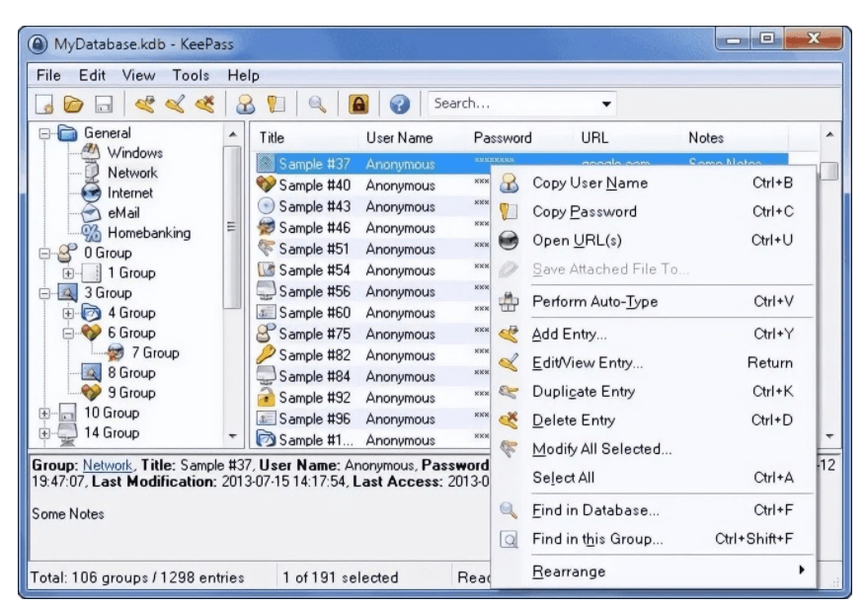Lock the workspace with the padlock icon

358,104
